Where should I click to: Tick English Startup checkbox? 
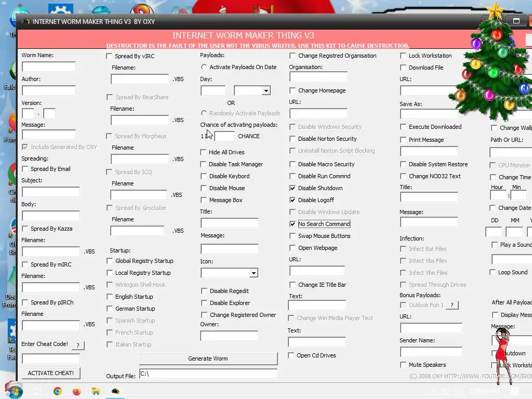[x=109, y=297]
